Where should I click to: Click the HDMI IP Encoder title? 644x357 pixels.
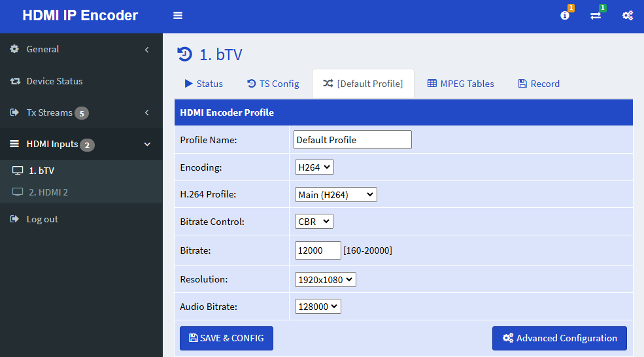point(80,16)
